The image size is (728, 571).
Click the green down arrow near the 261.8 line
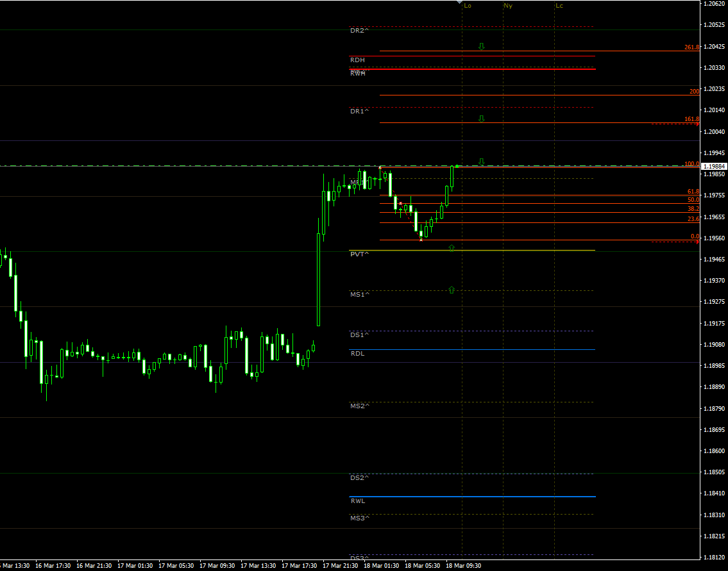481,47
